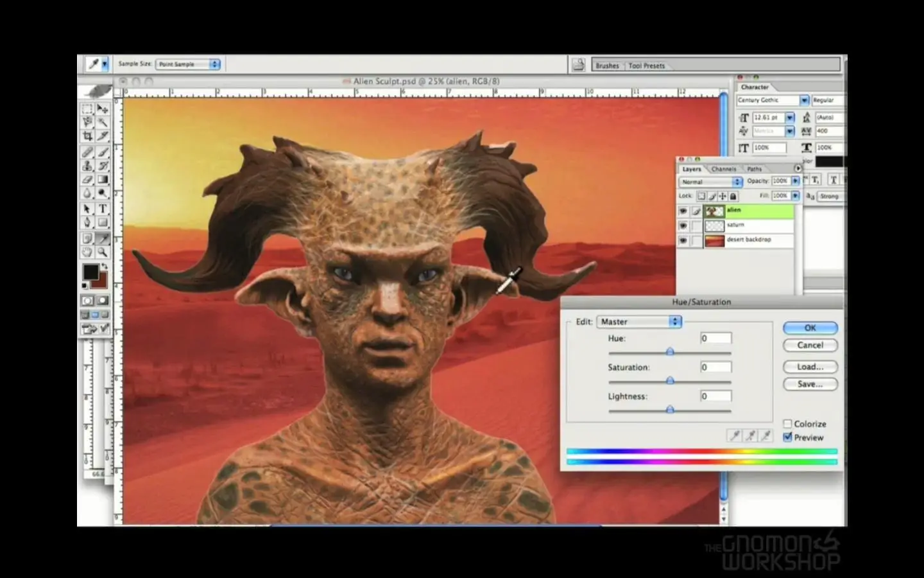The image size is (924, 578).
Task: Select the Rectangle shape tool
Action: click(103, 222)
